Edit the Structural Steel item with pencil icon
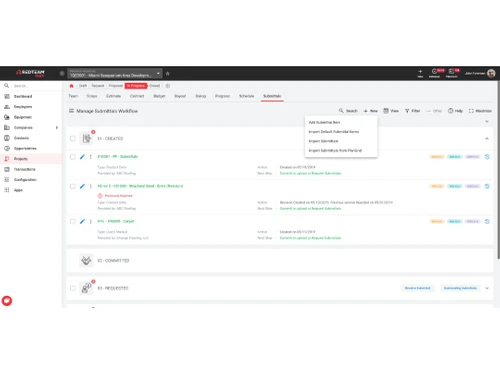Image resolution: width=500 pixels, height=375 pixels. [x=82, y=186]
